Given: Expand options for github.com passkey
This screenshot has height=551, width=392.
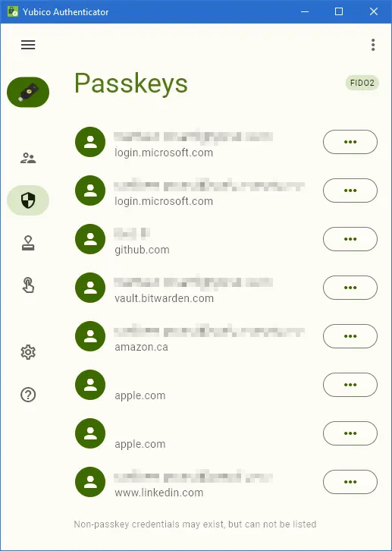Looking at the screenshot, I should (x=350, y=239).
